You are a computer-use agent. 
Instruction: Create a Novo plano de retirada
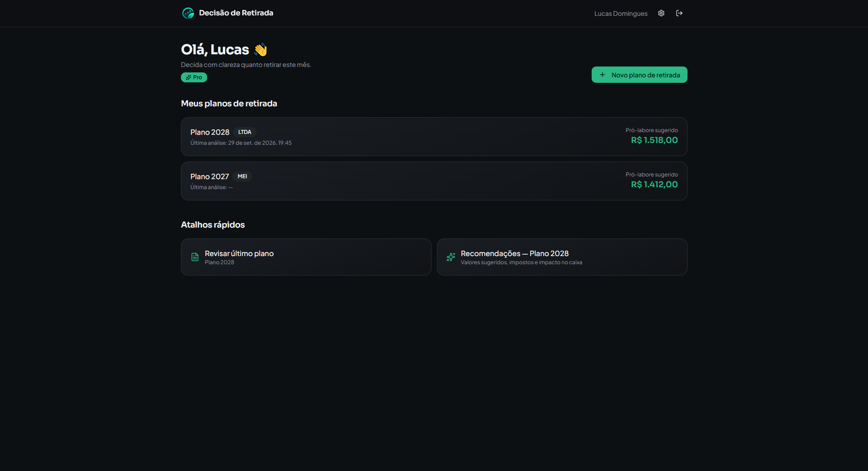[640, 75]
